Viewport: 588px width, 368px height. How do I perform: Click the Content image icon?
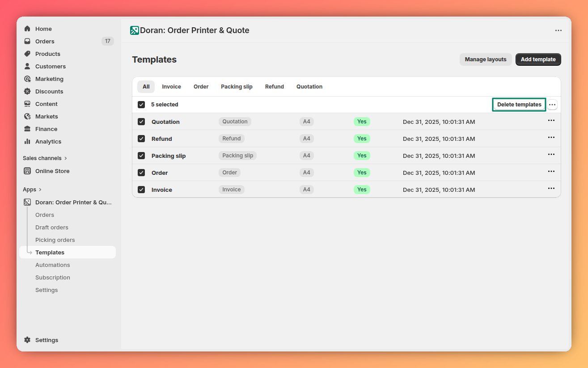(x=27, y=104)
